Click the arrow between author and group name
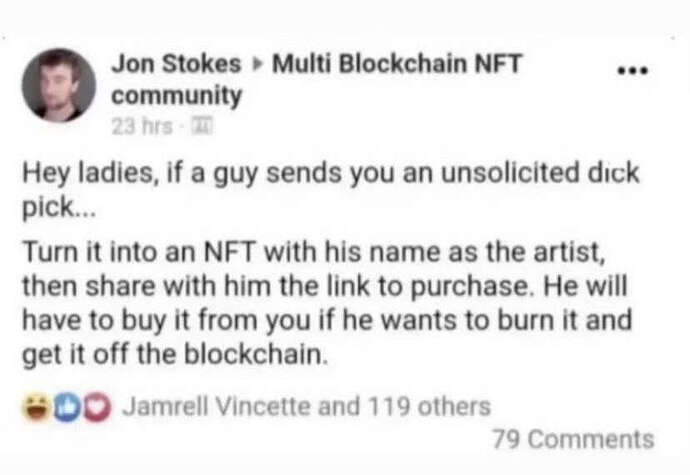Viewport: 690px width, 475px height. pyautogui.click(x=257, y=64)
